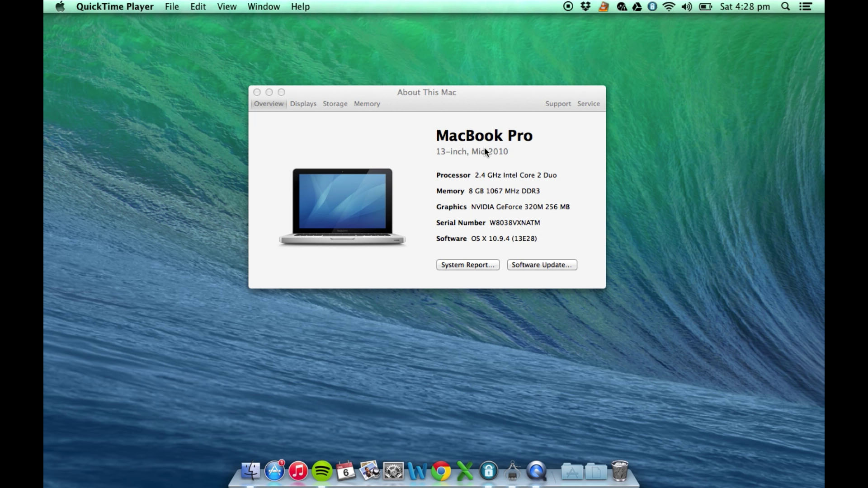
Task: Click the NVIDIA GeForce 320M 256 MB text
Action: (520, 206)
